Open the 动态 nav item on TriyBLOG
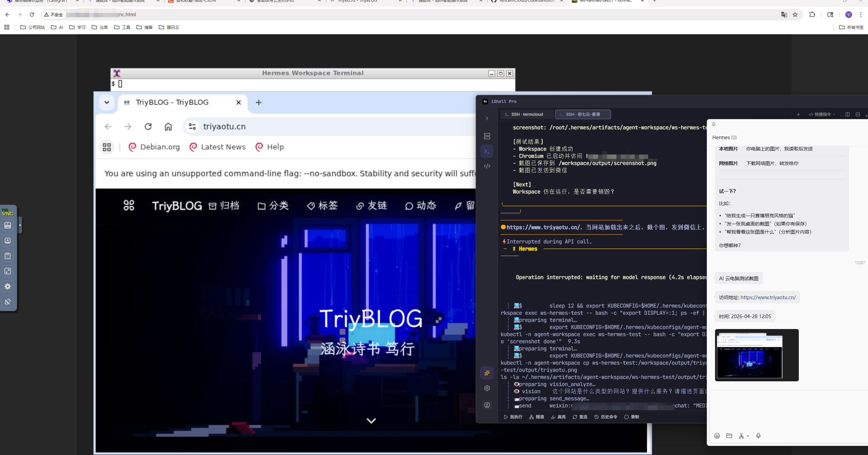Screen dimensions: 868x455 [421, 205]
